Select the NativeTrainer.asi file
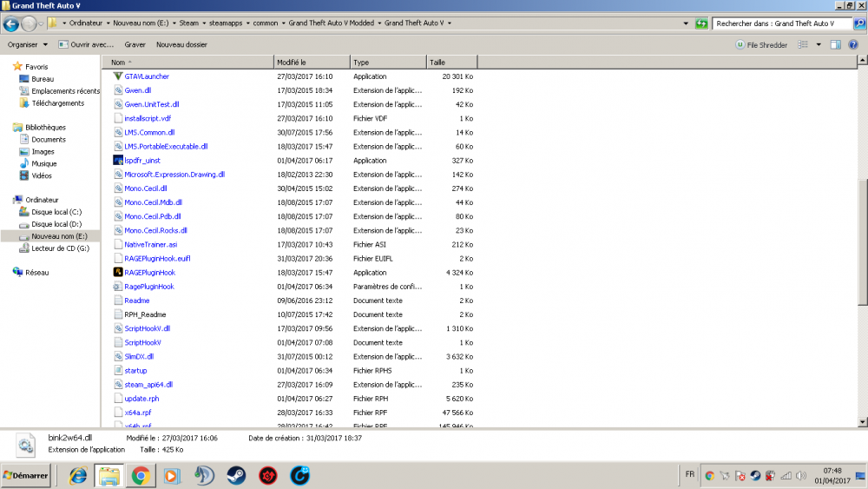This screenshot has width=868, height=489. 150,245
